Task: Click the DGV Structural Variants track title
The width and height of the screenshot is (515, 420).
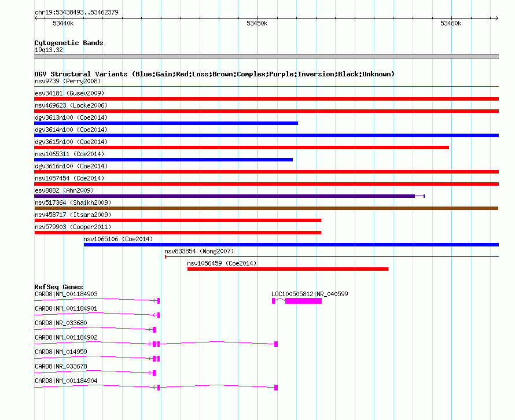Action: pos(215,74)
